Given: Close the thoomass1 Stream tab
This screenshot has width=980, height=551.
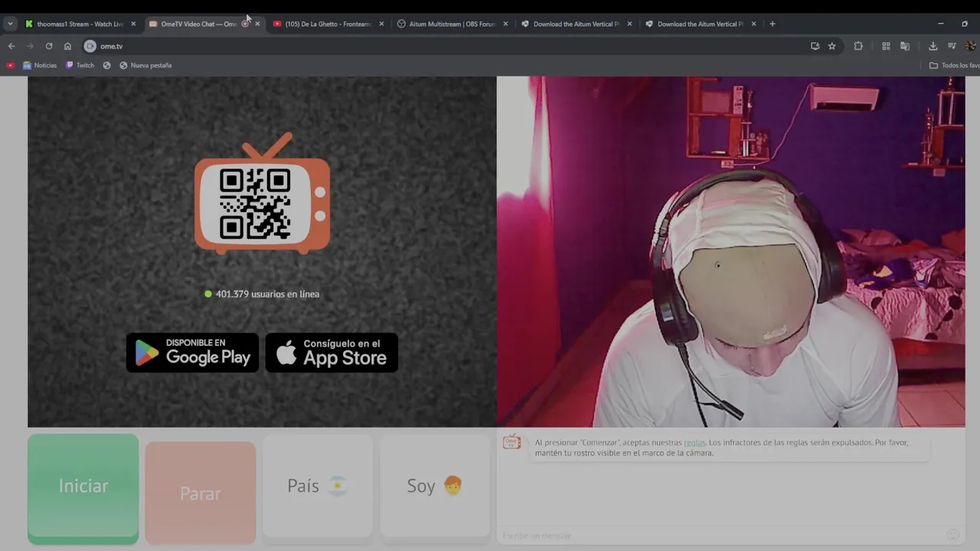Looking at the screenshot, I should coord(133,24).
